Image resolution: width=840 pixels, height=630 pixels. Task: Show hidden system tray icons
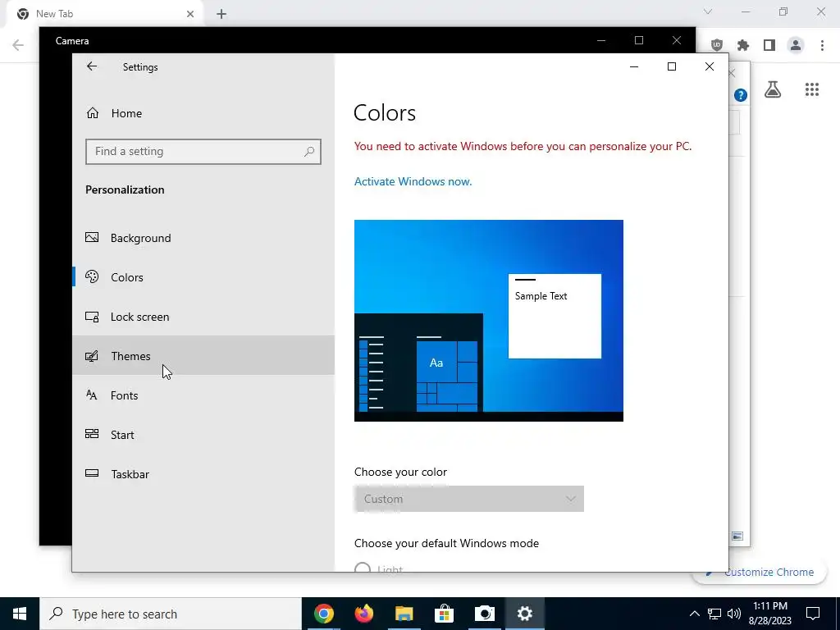[x=694, y=614]
